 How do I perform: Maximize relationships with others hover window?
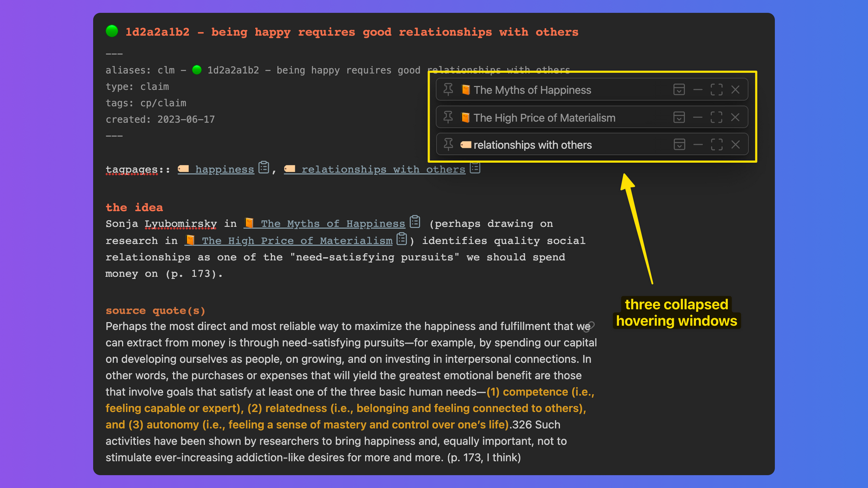(717, 144)
